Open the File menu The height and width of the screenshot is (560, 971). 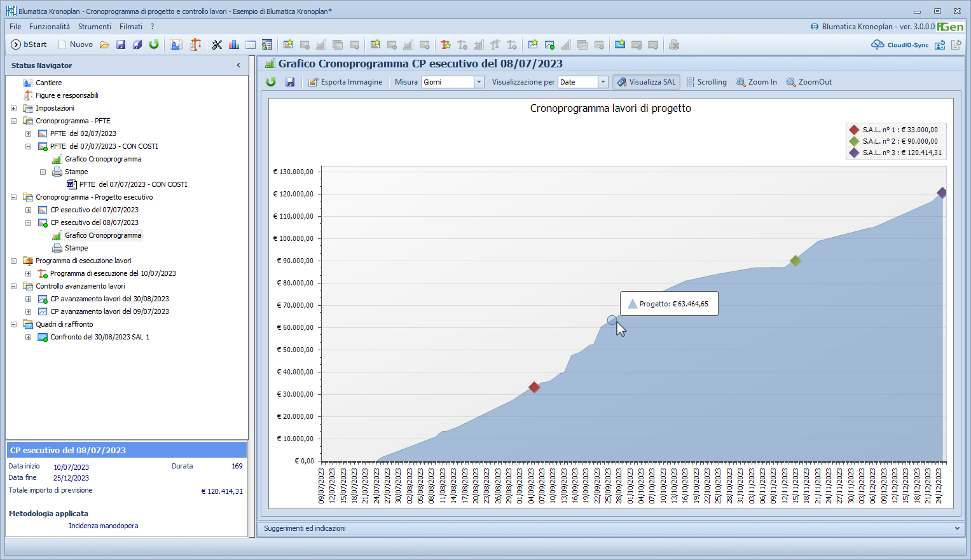[x=15, y=27]
